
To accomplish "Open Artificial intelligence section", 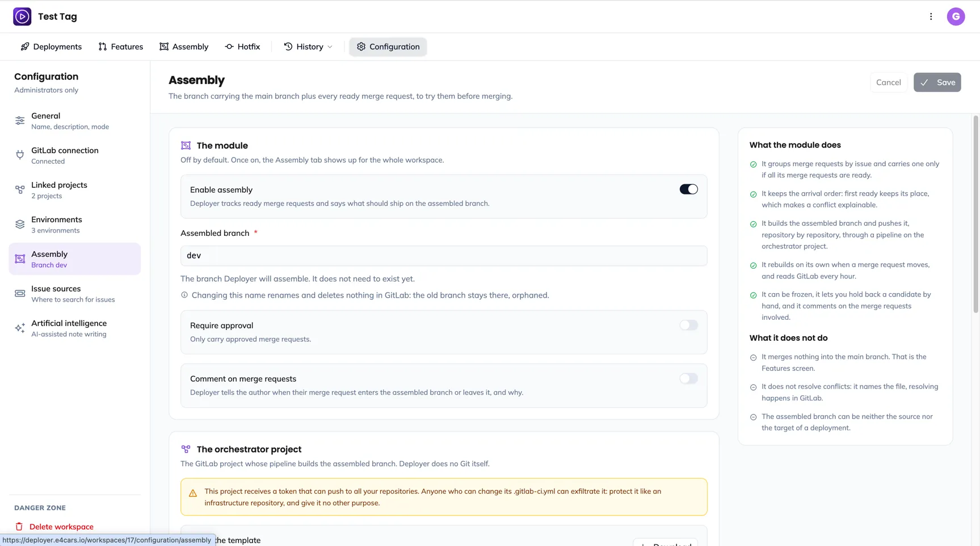I will tap(75, 328).
